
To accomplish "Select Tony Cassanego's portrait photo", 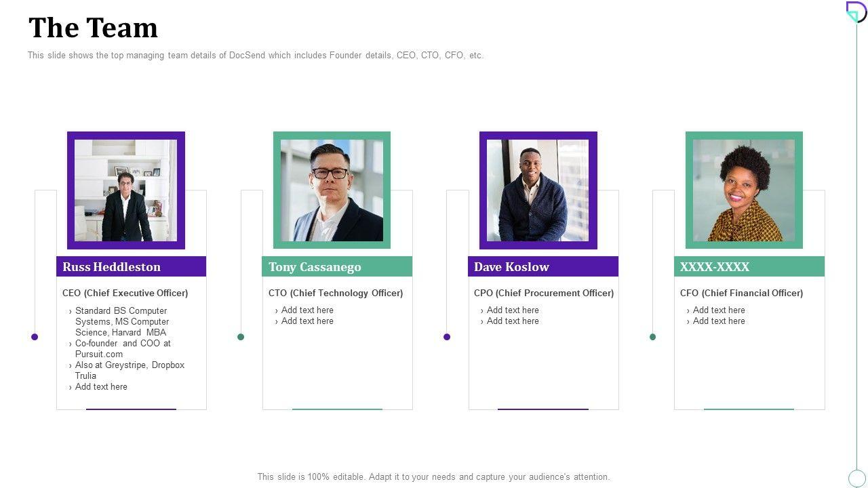I will pos(332,190).
